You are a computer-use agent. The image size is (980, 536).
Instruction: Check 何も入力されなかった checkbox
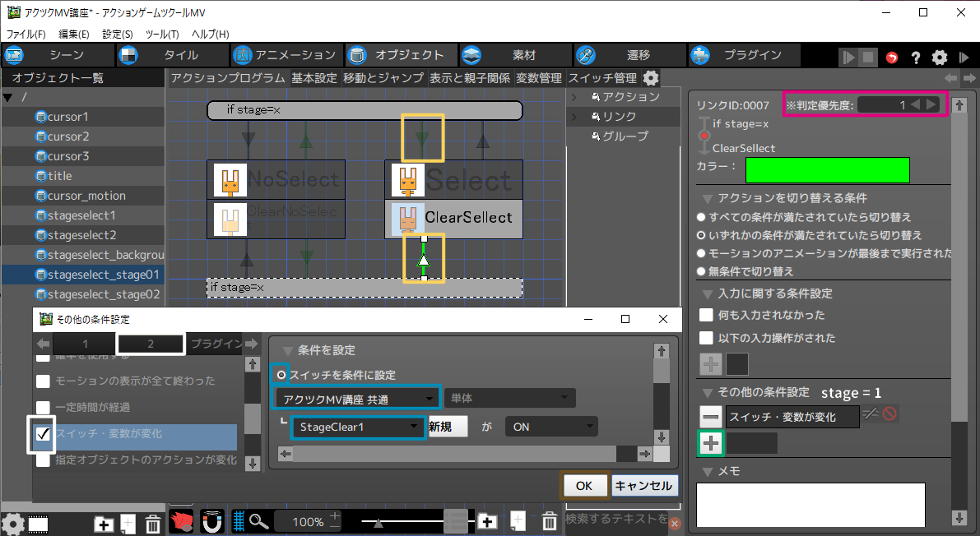click(x=706, y=315)
